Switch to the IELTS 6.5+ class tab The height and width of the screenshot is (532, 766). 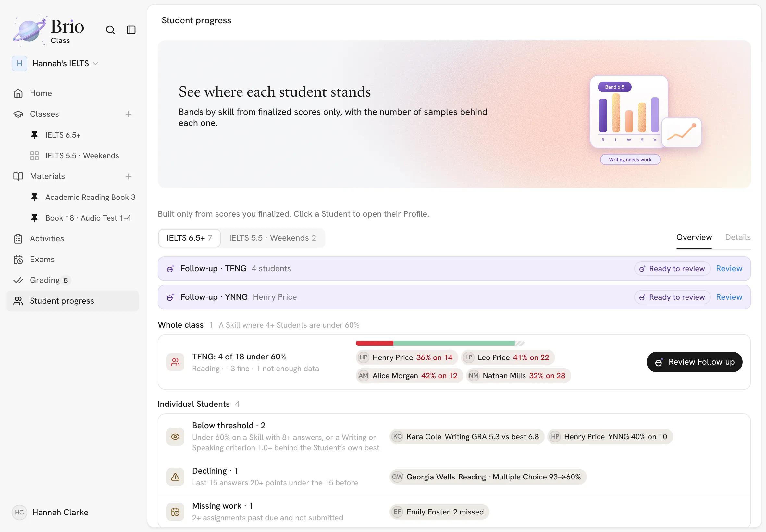(x=190, y=238)
